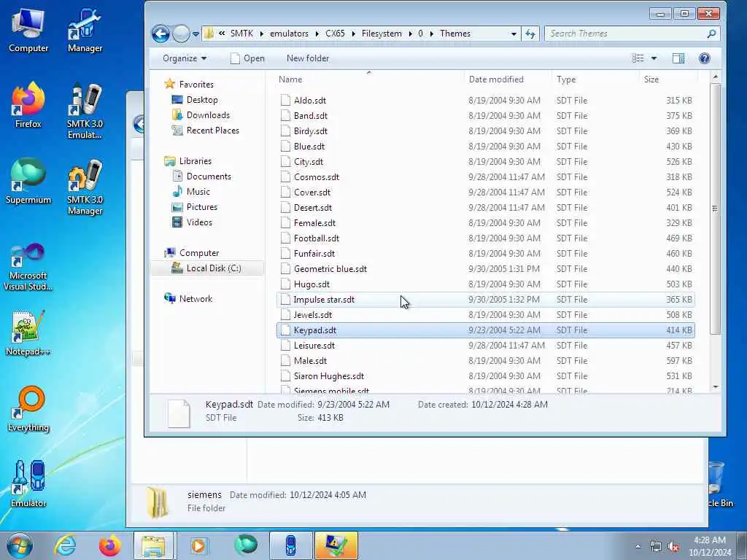Viewport: 747px width, 560px height.
Task: Click the Windows Start button
Action: (20, 545)
